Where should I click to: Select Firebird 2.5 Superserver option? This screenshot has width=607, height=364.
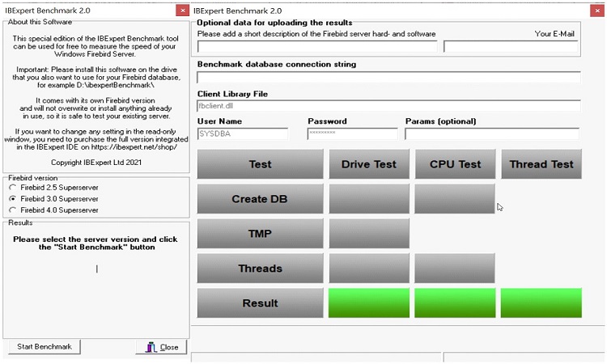[12, 187]
